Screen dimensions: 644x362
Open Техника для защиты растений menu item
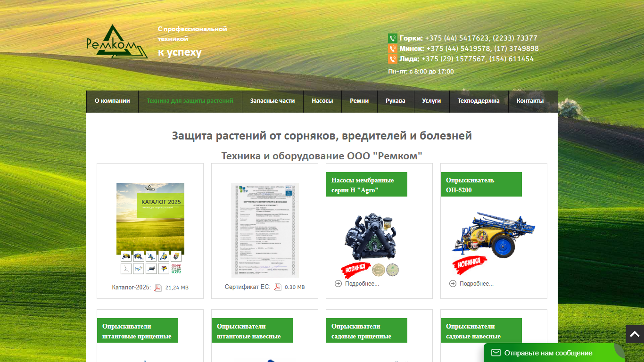click(x=190, y=101)
